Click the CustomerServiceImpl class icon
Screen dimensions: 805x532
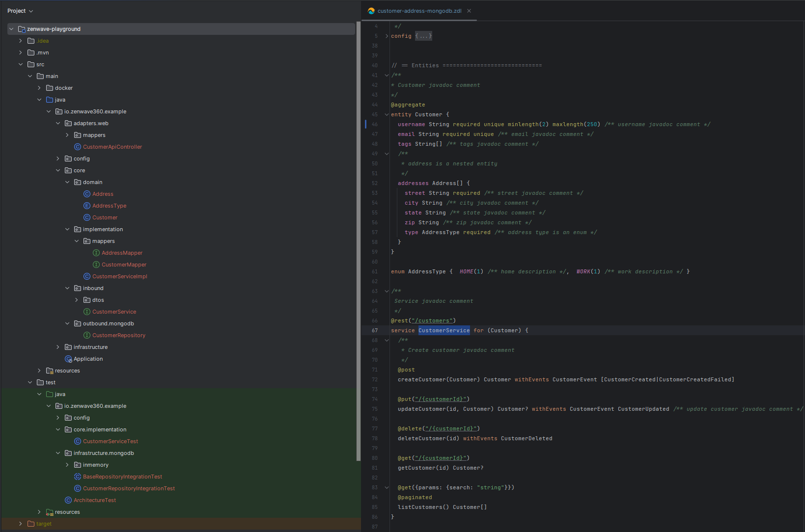pos(87,276)
